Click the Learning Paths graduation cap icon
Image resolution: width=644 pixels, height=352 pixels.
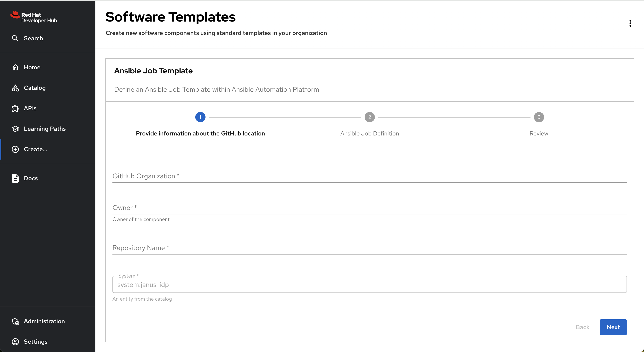coord(15,129)
